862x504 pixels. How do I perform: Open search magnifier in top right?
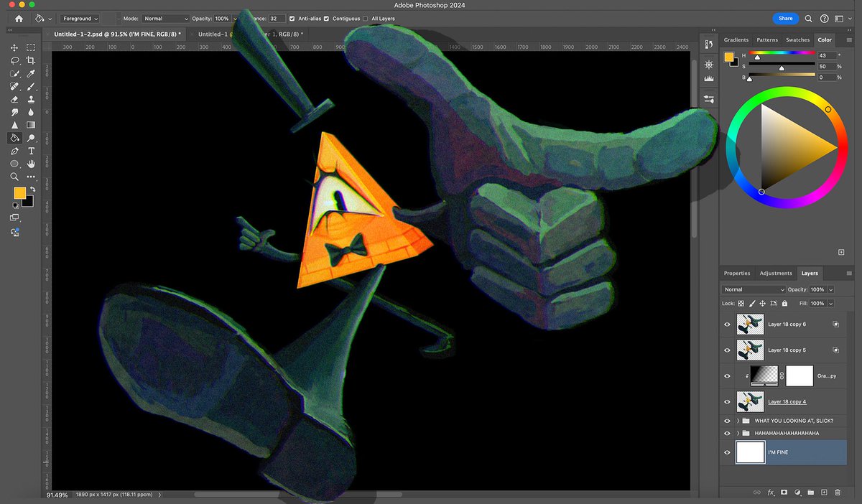click(808, 18)
